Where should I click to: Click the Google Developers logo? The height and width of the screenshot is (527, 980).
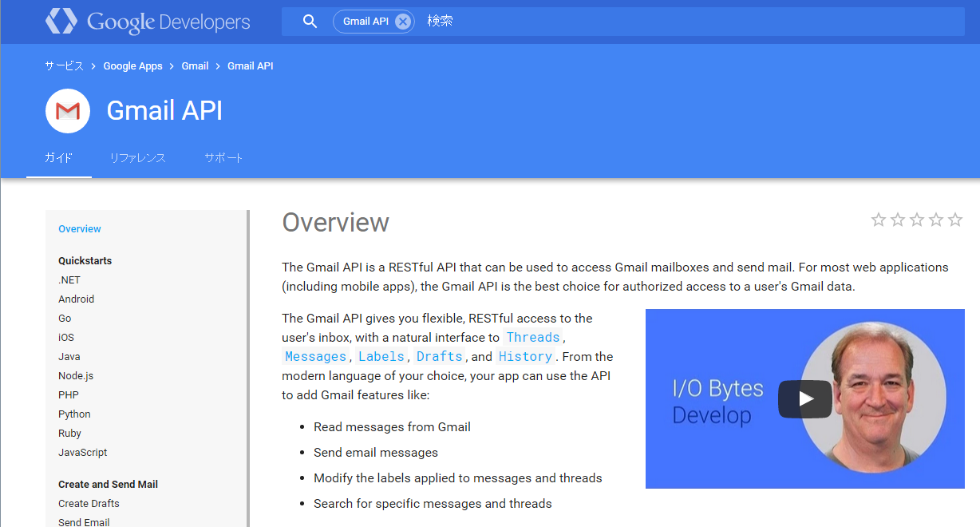pos(148,22)
